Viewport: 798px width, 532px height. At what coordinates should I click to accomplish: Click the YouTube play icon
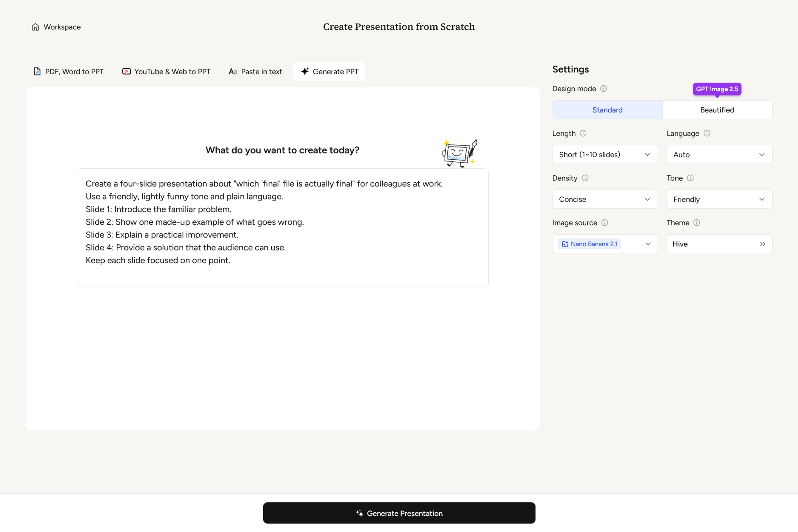(127, 71)
